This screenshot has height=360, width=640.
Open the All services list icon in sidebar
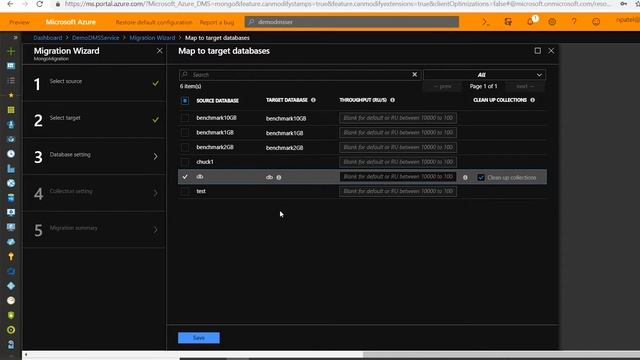point(11,80)
